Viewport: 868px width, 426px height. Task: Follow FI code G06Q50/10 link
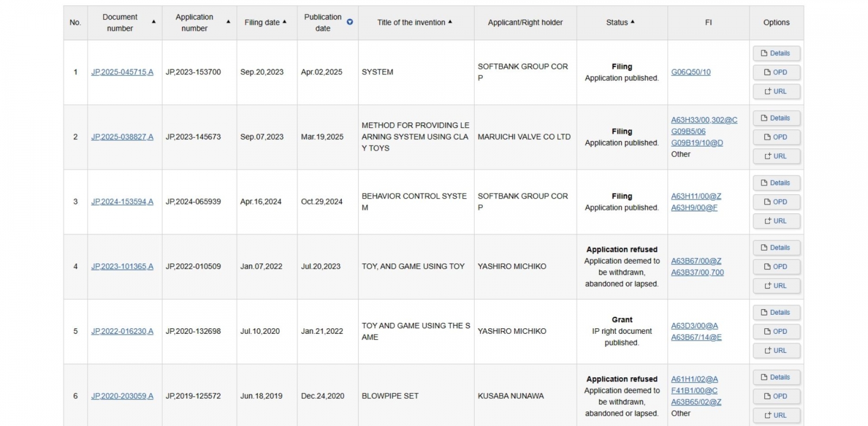click(x=691, y=72)
